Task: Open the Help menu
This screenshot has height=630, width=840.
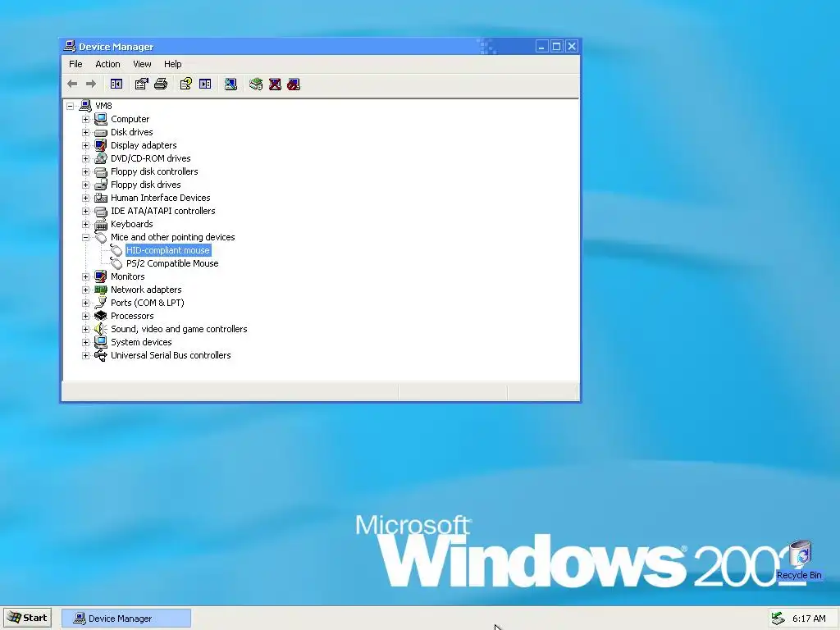Action: [172, 64]
